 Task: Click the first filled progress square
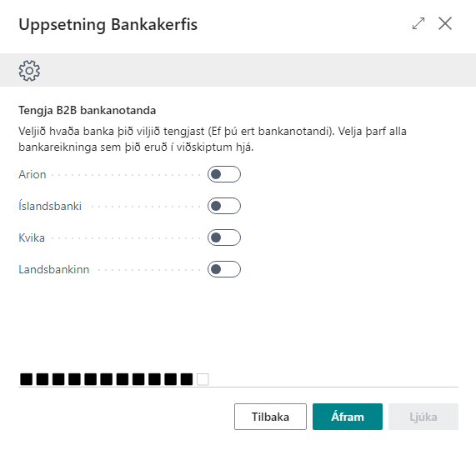[x=26, y=379]
